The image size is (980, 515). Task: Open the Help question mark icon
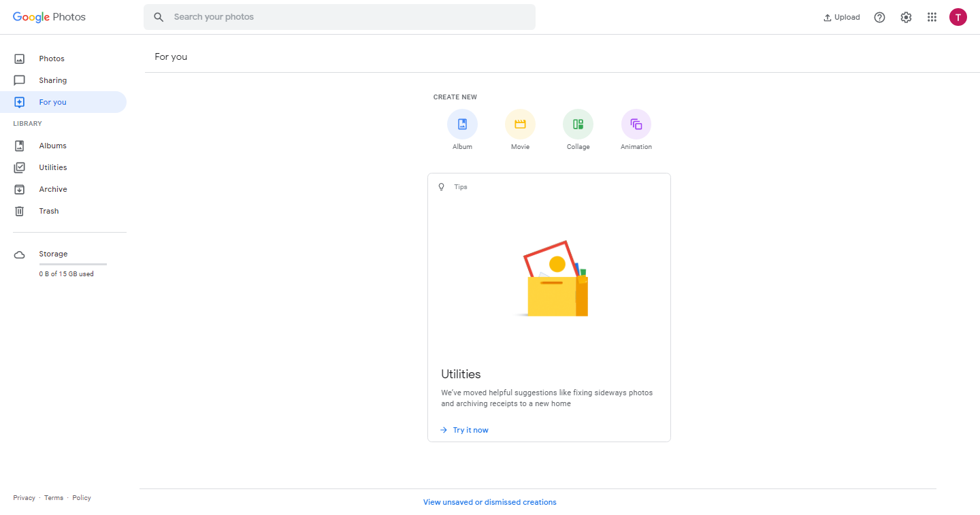click(879, 18)
